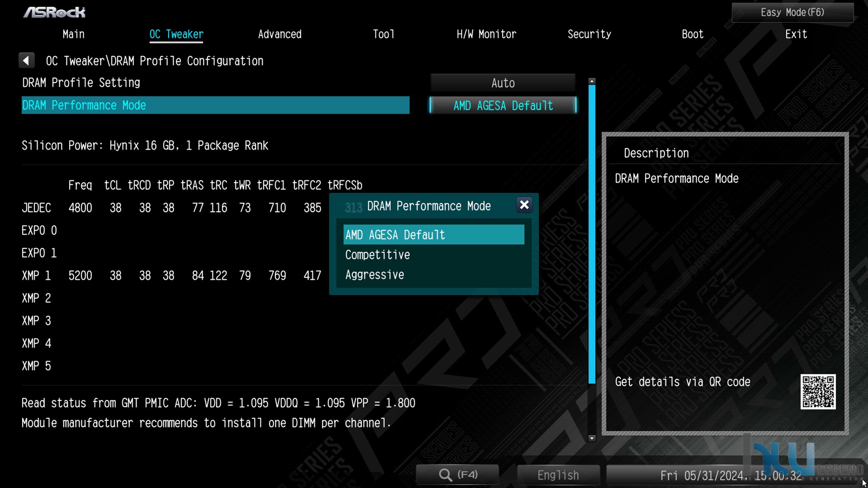Click the ASRock logo
Viewport: 868px width, 488px height.
coord(55,12)
